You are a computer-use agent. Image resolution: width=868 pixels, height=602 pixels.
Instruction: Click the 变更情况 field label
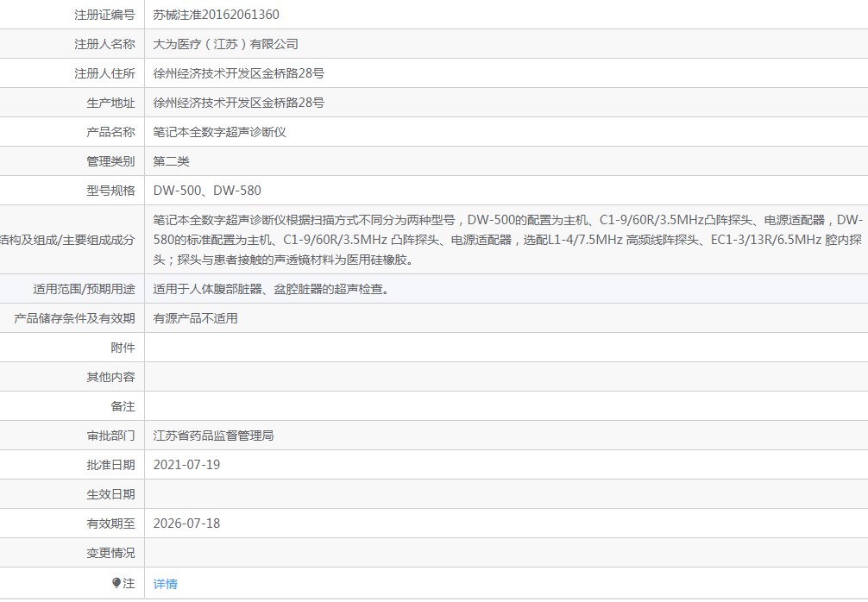[110, 553]
